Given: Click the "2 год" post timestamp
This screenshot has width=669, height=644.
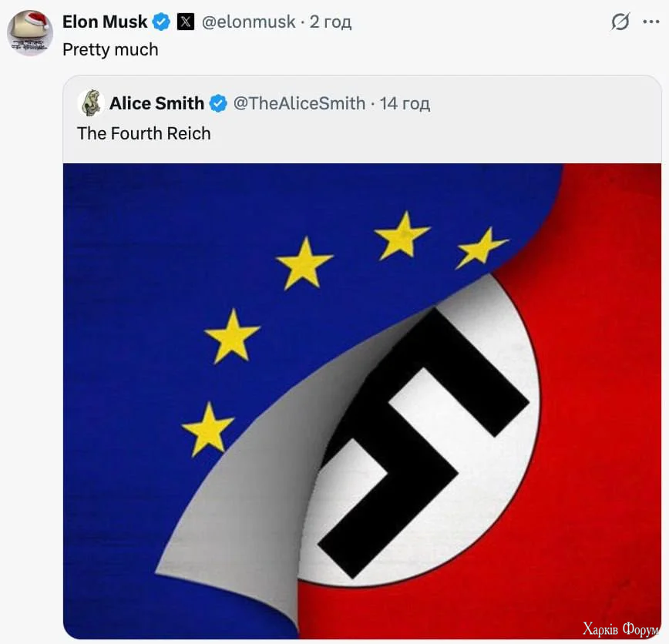Looking at the screenshot, I should (331, 22).
